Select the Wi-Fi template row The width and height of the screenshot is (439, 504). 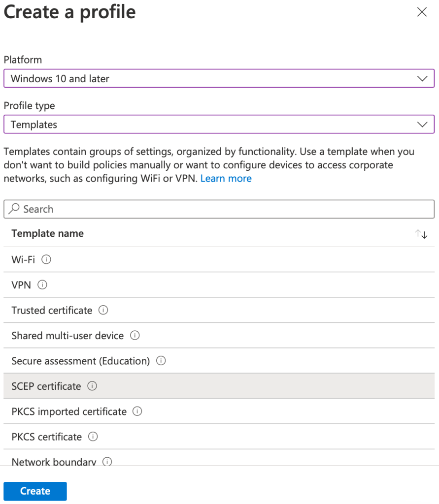[219, 259]
